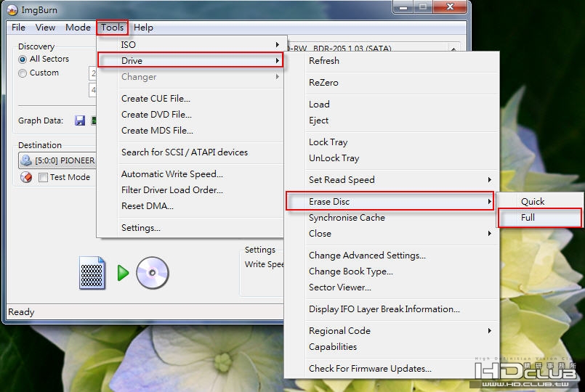Expand the ISO submenu
Image resolution: width=585 pixels, height=392 pixels.
click(x=191, y=45)
